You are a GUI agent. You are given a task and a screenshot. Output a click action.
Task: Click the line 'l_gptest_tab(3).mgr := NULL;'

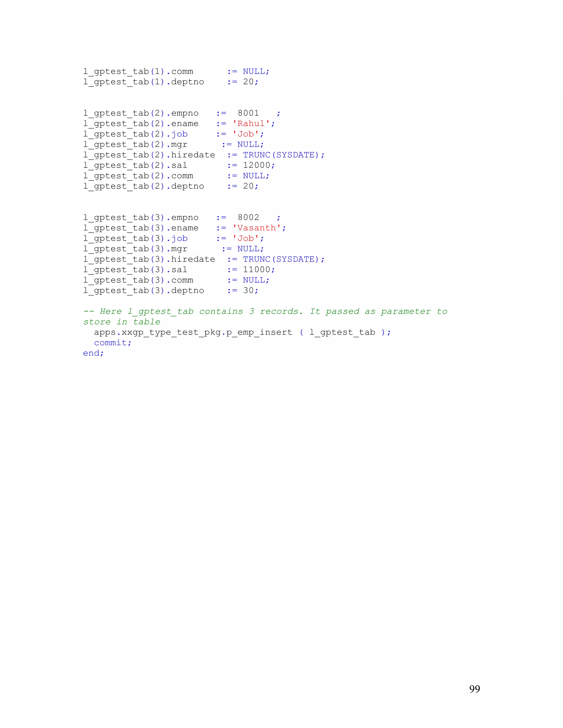173,249
